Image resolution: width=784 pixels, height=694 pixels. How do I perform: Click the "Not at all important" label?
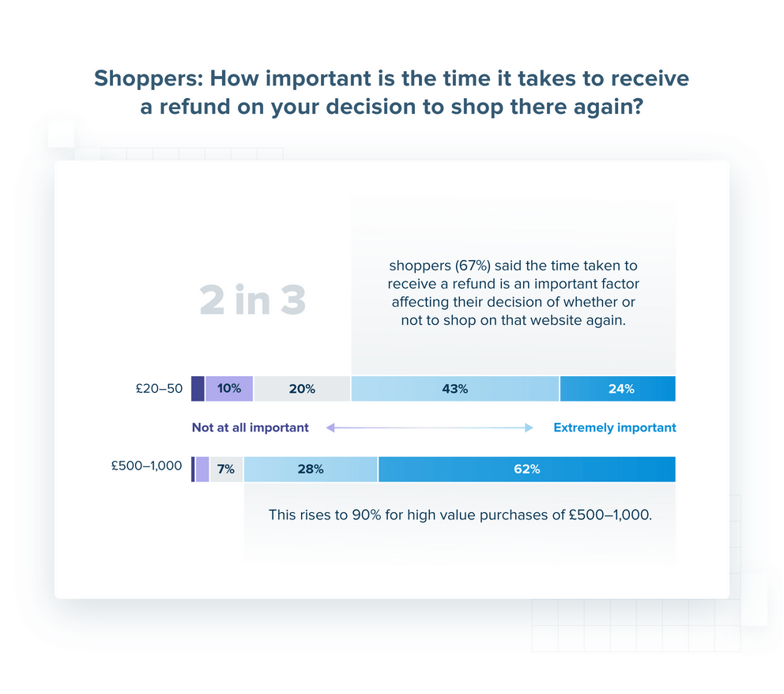click(250, 428)
